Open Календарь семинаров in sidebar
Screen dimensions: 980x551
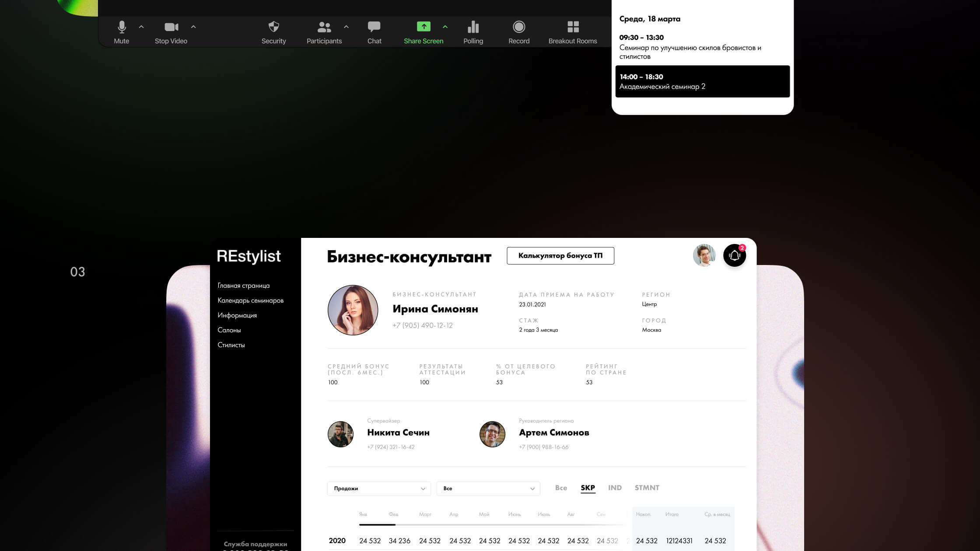click(x=251, y=300)
